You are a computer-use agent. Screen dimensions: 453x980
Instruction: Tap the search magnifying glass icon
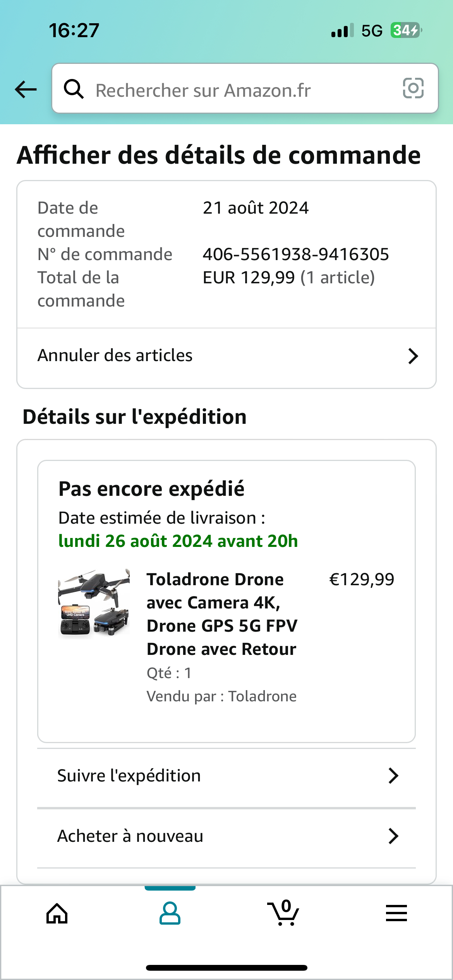pos(74,89)
